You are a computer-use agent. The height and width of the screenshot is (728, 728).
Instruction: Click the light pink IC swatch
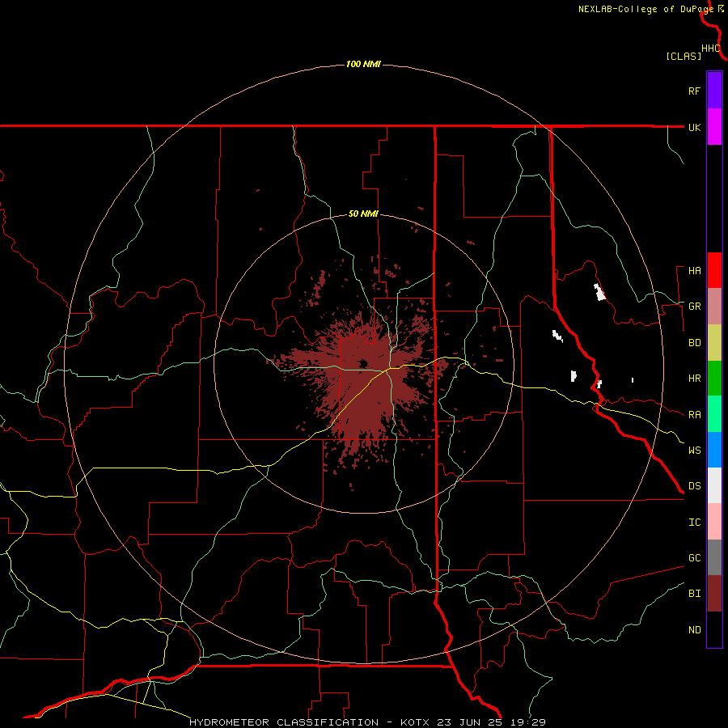[714, 522]
